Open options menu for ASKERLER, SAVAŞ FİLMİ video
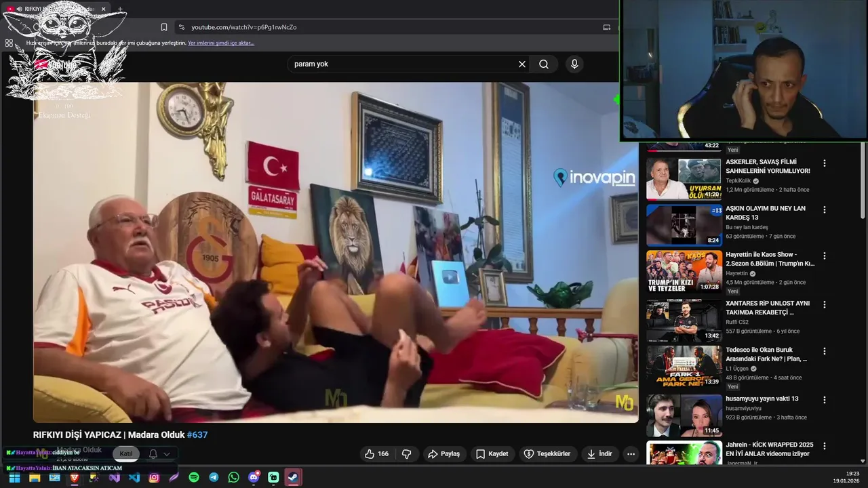 (x=825, y=163)
